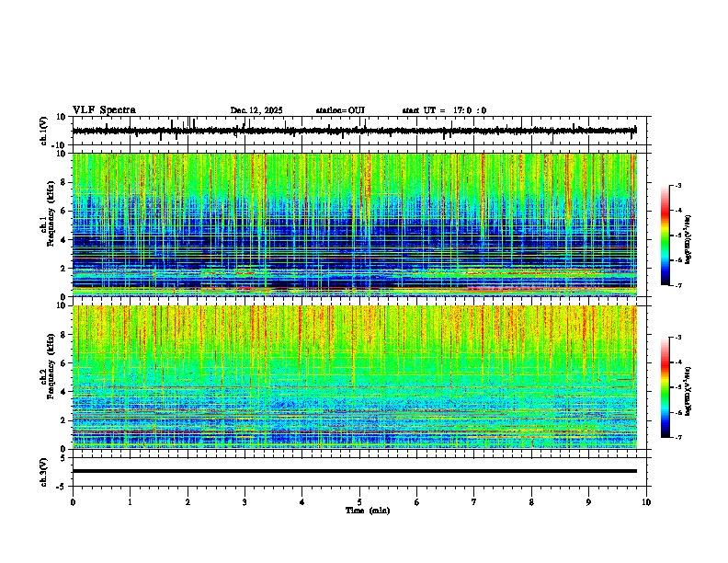Click the log(PSD) label beside ch.1 color bar

[688, 240]
